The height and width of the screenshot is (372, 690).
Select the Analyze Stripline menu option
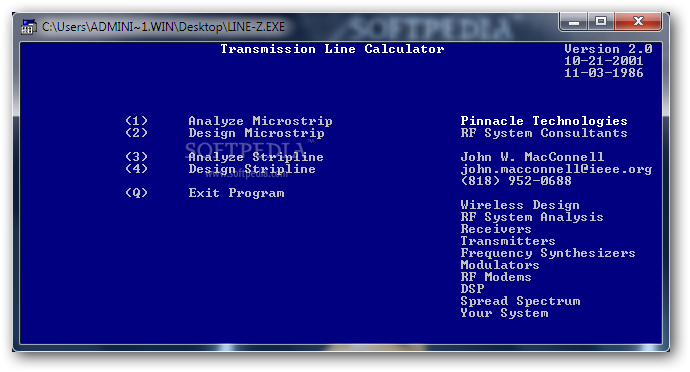[x=256, y=157]
